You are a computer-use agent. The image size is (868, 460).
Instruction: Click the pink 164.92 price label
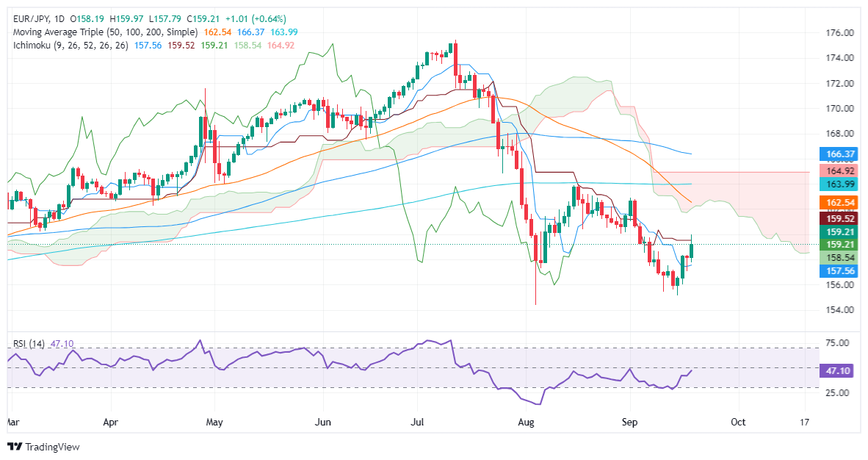(x=840, y=170)
